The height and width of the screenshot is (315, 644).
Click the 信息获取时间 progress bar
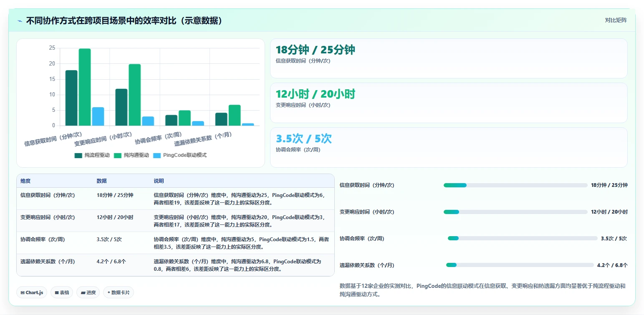[515, 185]
